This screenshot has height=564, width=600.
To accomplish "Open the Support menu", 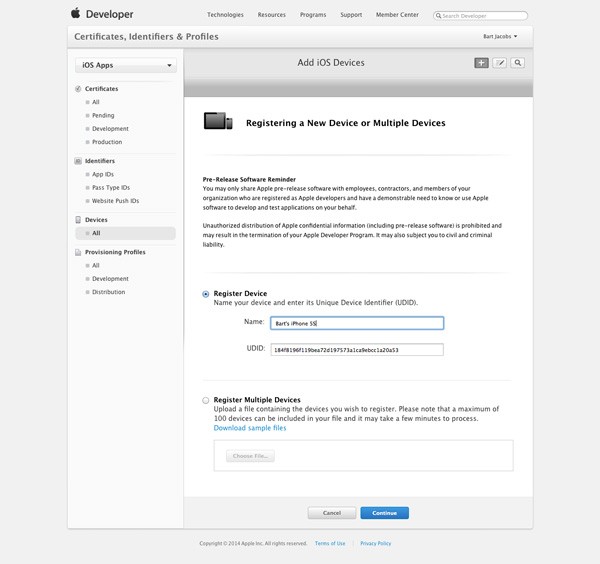I will coord(351,15).
